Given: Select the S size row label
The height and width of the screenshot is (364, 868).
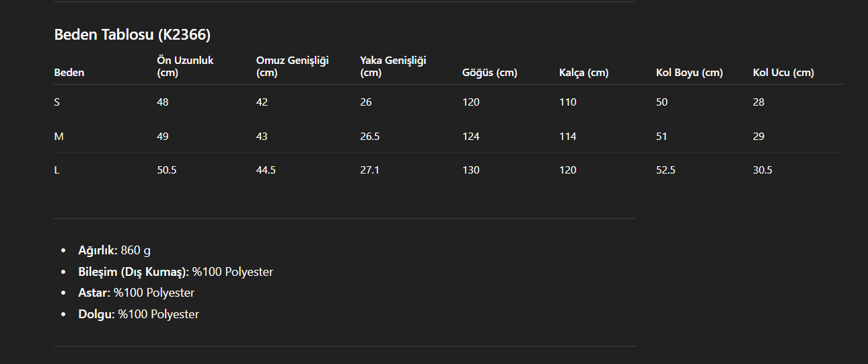Looking at the screenshot, I should point(57,102).
